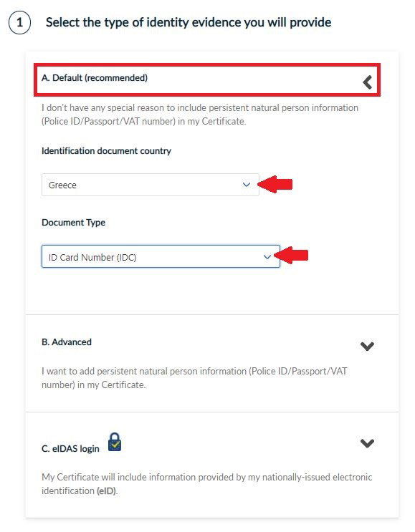Open the Identification document country dropdown
Image resolution: width=415 pixels, height=532 pixels.
pyautogui.click(x=150, y=185)
